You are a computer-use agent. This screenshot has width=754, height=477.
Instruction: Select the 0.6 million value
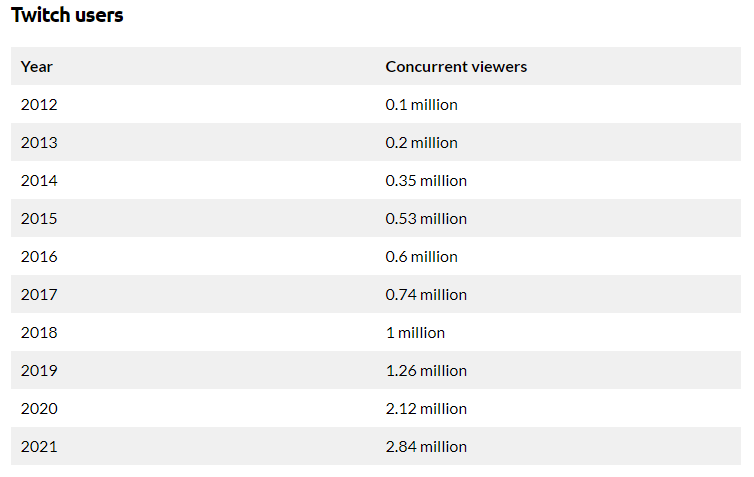pyautogui.click(x=421, y=256)
